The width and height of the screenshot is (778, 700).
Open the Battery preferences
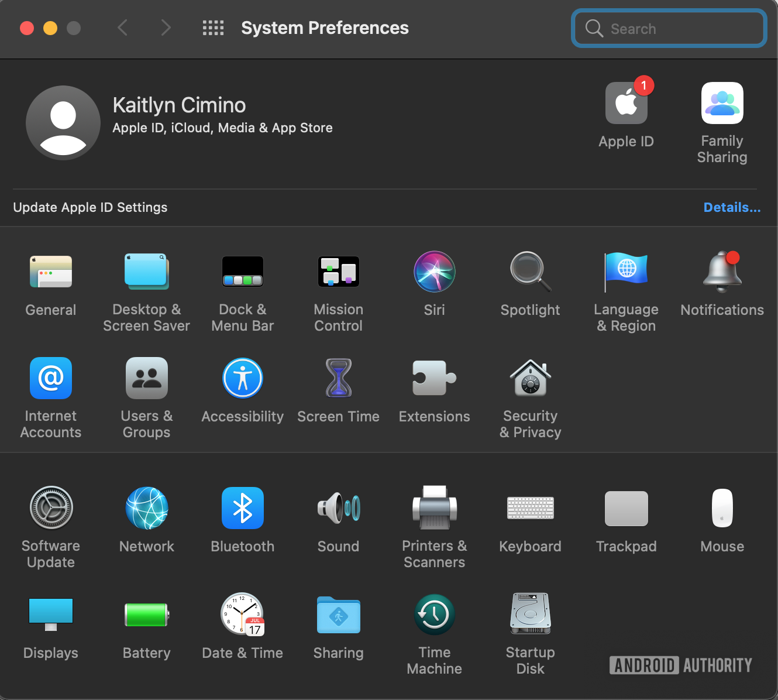[146, 615]
